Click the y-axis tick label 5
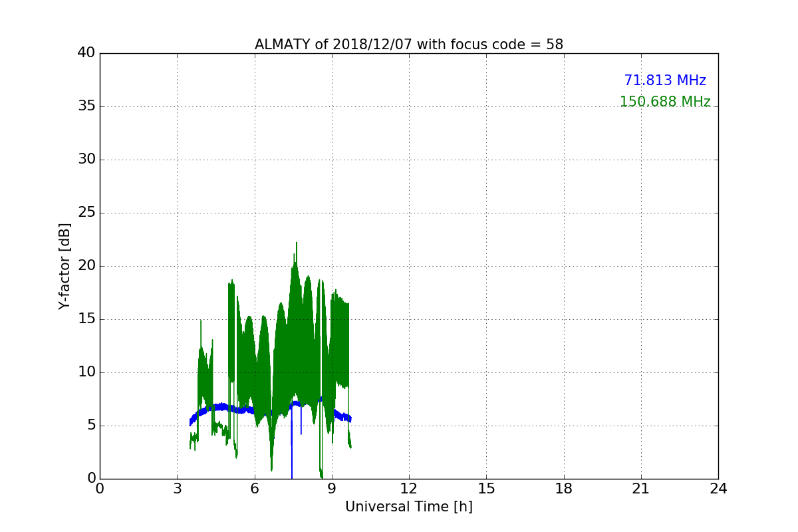This screenshot has width=798, height=532. pos(91,426)
